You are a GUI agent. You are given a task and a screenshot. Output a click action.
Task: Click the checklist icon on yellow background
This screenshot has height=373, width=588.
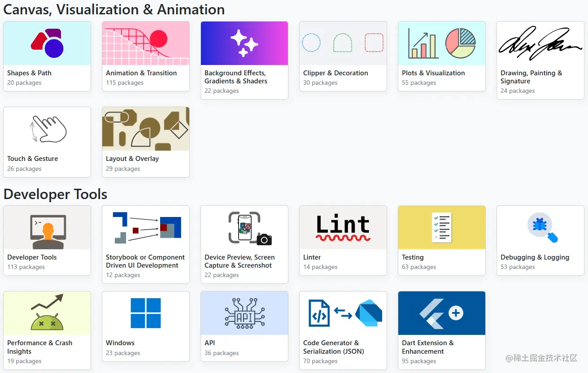tap(442, 227)
